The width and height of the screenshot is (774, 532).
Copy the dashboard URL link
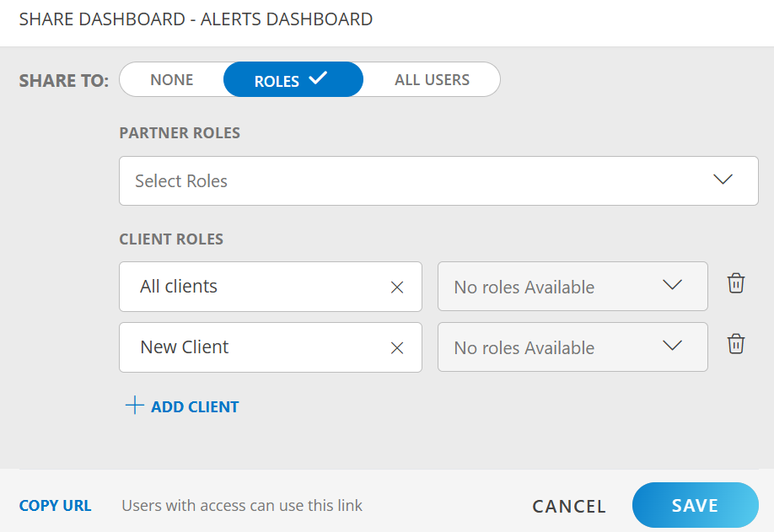56,506
